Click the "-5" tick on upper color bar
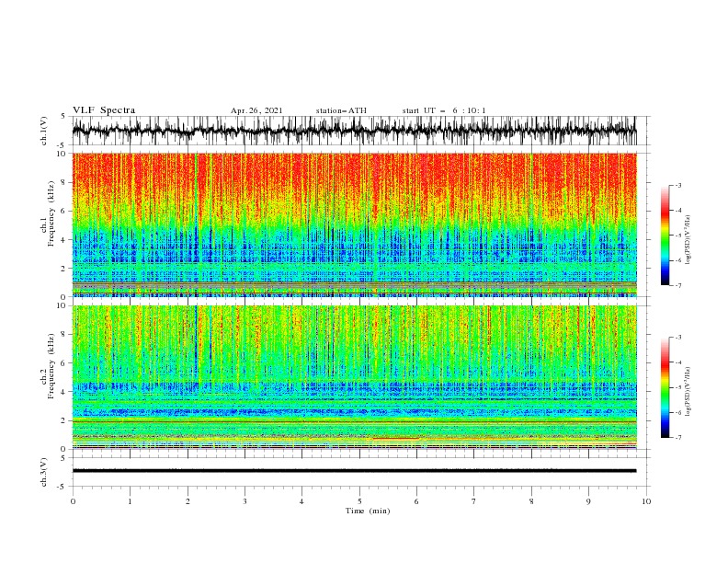 pos(678,236)
